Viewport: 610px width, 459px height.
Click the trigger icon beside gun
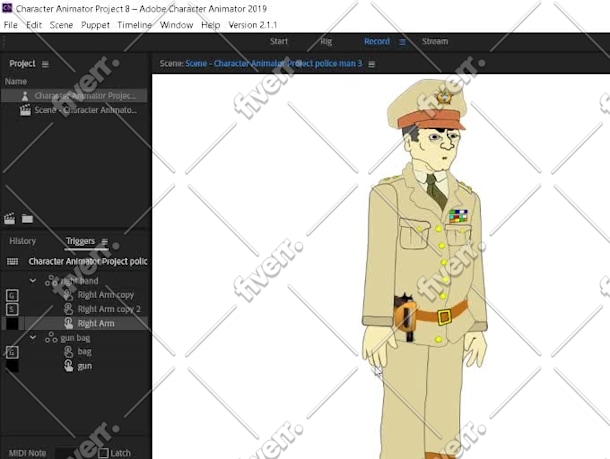(x=68, y=366)
